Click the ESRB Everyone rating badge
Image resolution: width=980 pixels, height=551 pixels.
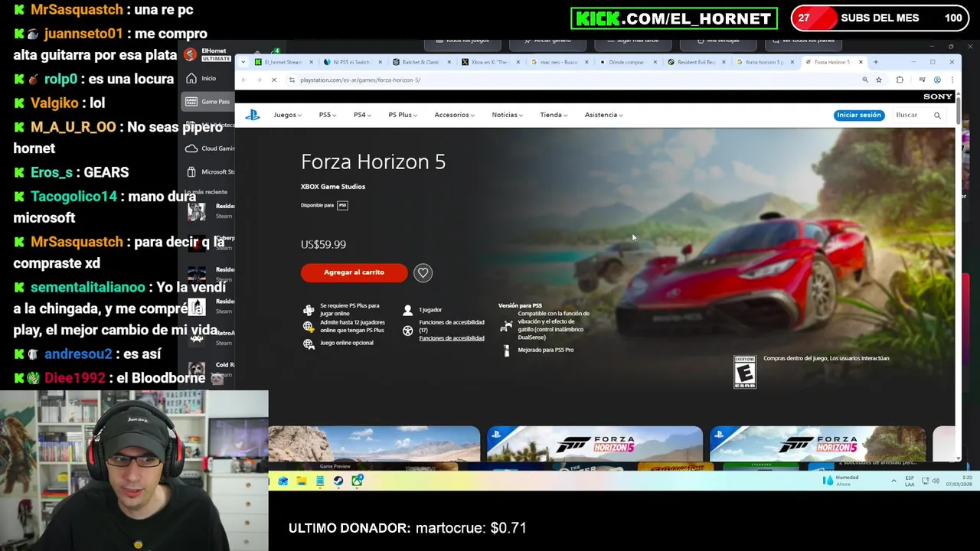click(745, 372)
